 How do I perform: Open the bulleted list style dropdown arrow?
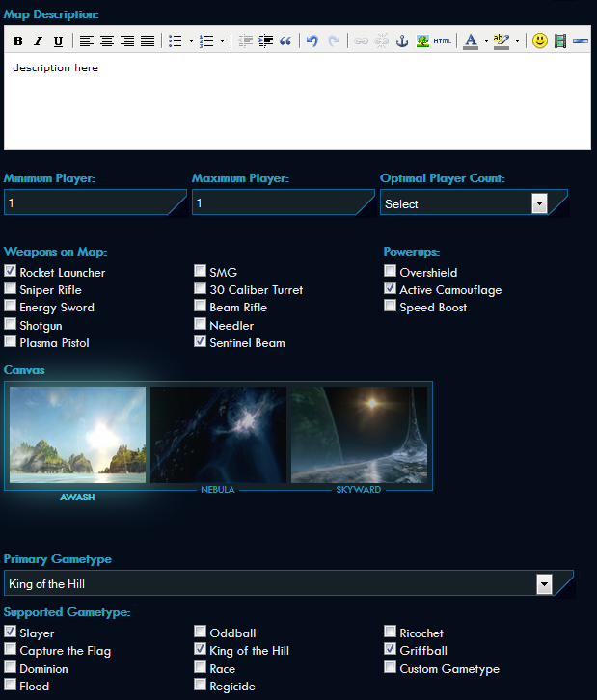click(x=191, y=40)
